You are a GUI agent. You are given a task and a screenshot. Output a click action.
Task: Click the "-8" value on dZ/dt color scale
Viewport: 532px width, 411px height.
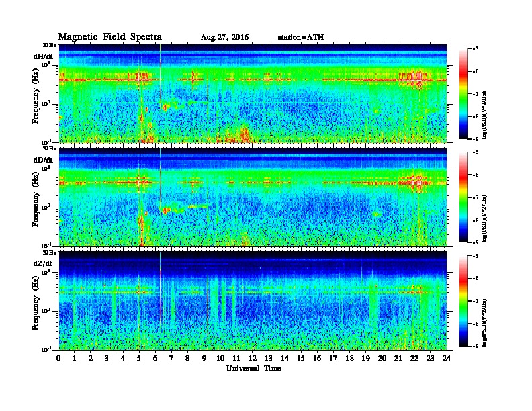[x=476, y=324]
